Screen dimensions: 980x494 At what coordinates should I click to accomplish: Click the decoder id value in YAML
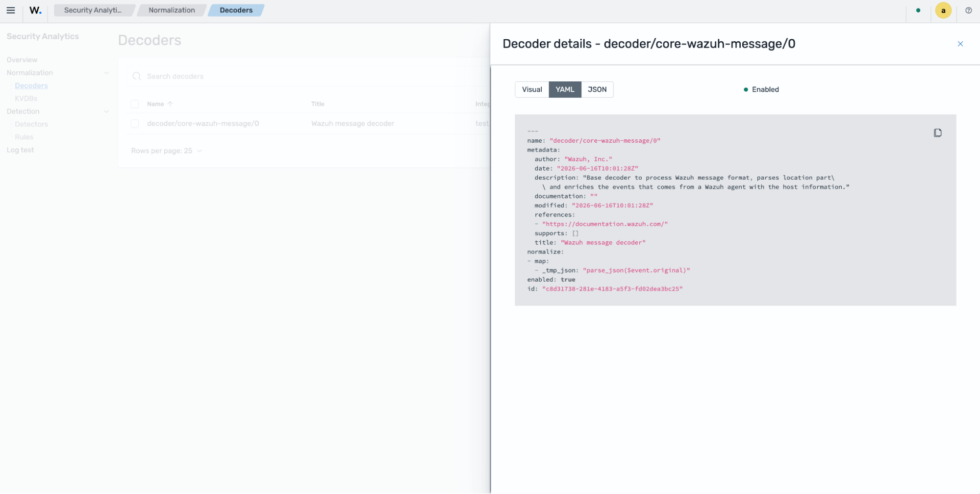[612, 289]
